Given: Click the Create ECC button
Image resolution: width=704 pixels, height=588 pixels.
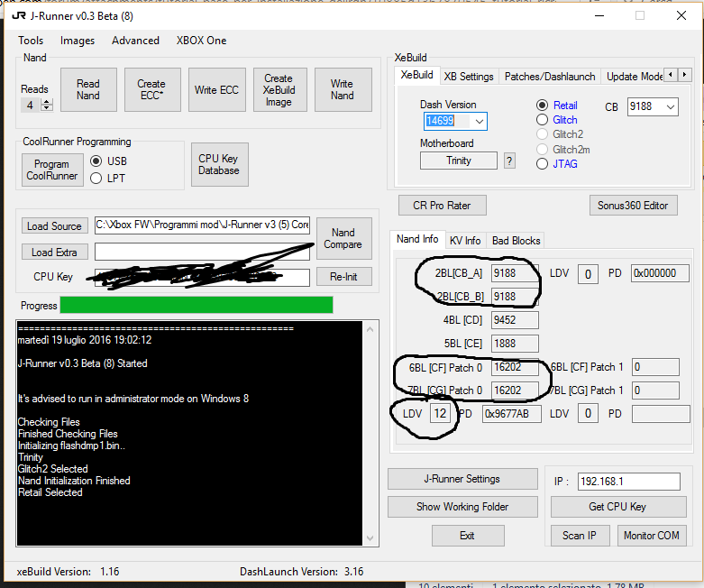Looking at the screenshot, I should click(x=152, y=90).
